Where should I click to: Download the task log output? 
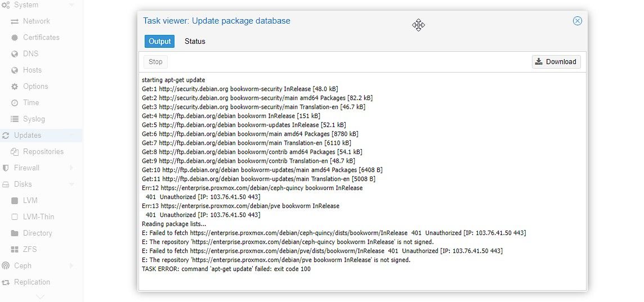556,62
